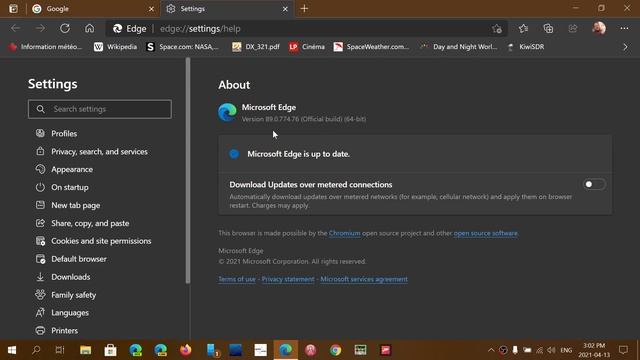This screenshot has height=360, width=640.
Task: Open Family safety settings
Action: [x=66, y=295]
